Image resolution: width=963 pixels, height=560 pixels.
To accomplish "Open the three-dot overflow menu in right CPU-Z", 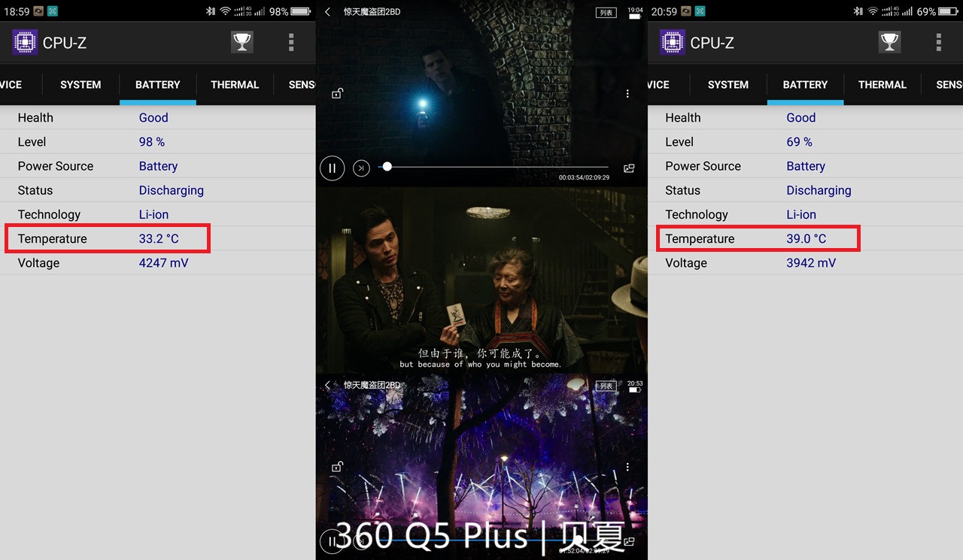I will click(939, 42).
